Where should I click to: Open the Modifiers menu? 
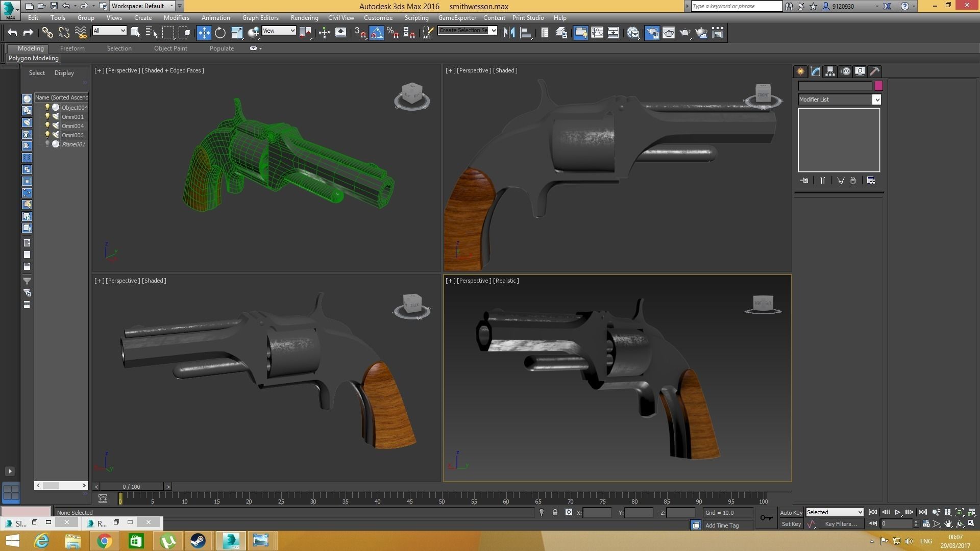coord(176,17)
